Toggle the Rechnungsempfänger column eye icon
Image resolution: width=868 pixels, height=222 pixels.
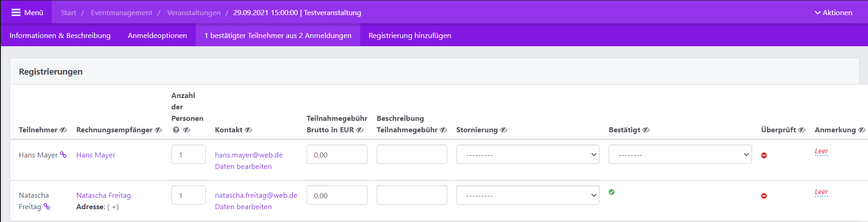click(x=159, y=130)
